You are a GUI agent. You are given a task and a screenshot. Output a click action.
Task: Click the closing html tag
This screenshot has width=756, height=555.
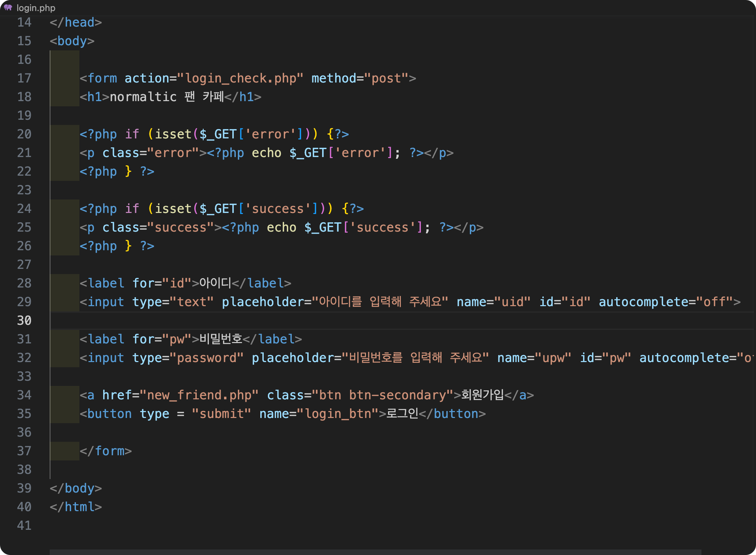[76, 507]
